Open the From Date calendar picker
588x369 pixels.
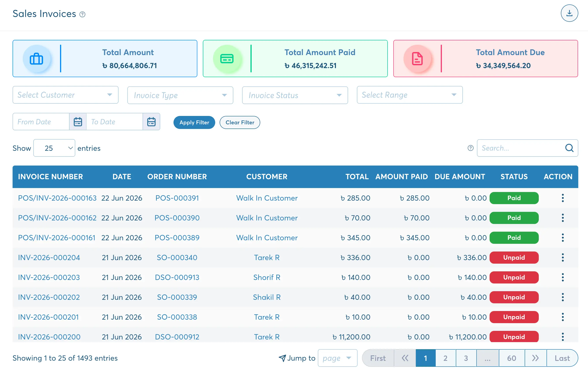click(78, 121)
